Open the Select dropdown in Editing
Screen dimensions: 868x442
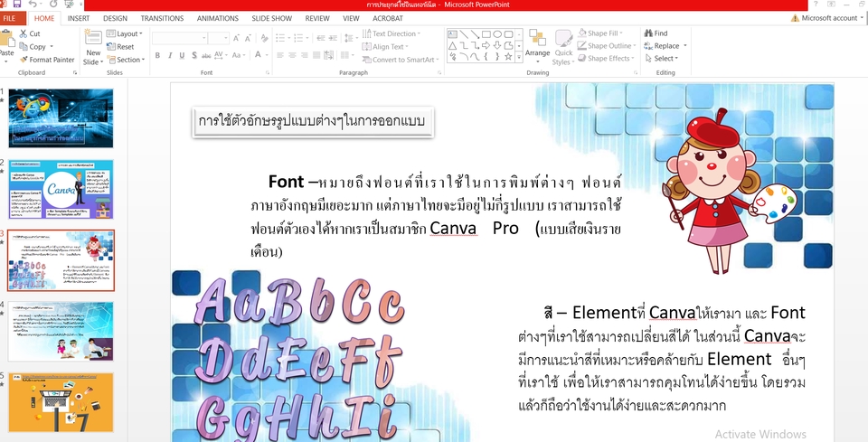pos(662,59)
